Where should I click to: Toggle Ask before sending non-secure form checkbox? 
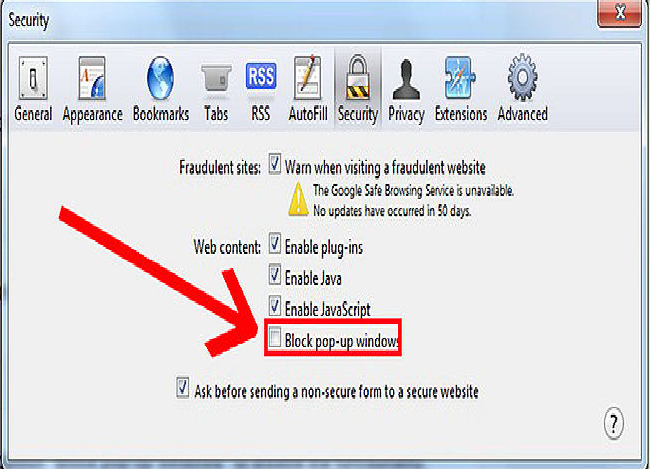tap(182, 388)
